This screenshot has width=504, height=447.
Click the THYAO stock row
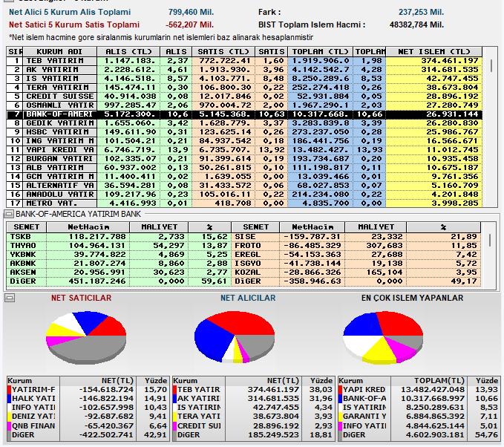[x=119, y=246]
